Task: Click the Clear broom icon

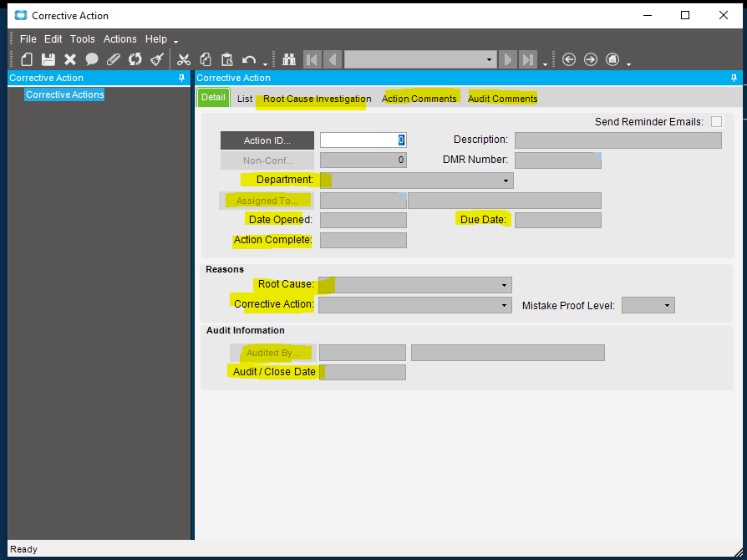Action: 157,59
